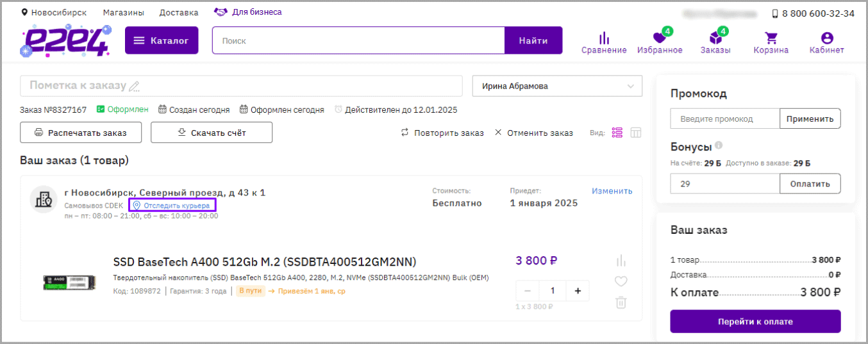Click the order number Заказ №8327167
This screenshot has height=344, width=868.
coord(53,110)
